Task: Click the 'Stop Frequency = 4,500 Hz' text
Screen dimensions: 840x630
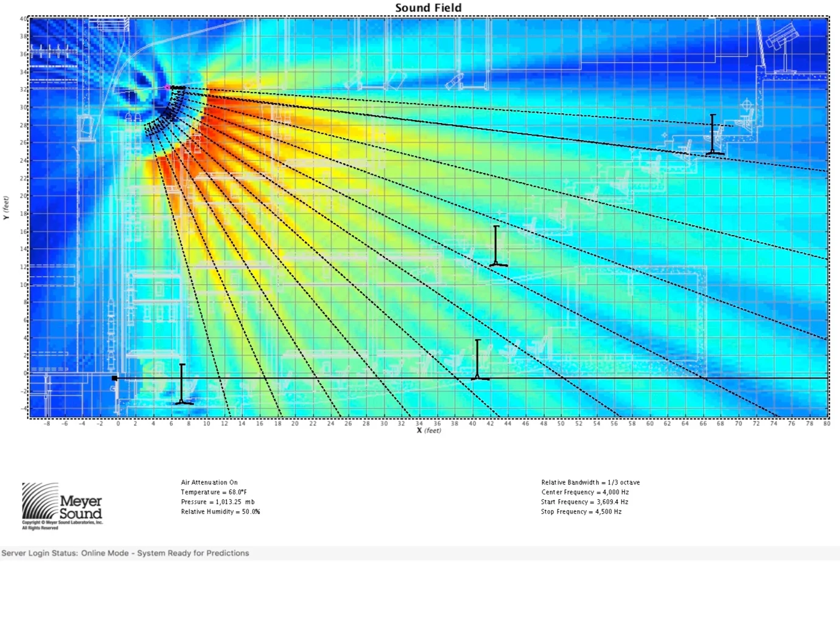Action: click(581, 511)
